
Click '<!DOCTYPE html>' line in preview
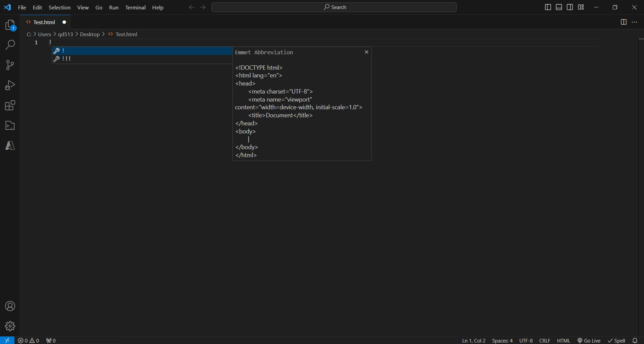259,68
